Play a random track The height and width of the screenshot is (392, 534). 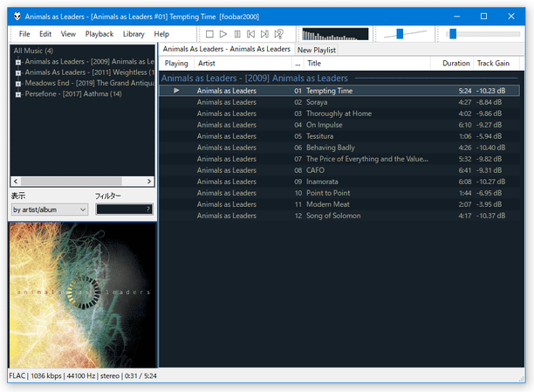click(278, 34)
